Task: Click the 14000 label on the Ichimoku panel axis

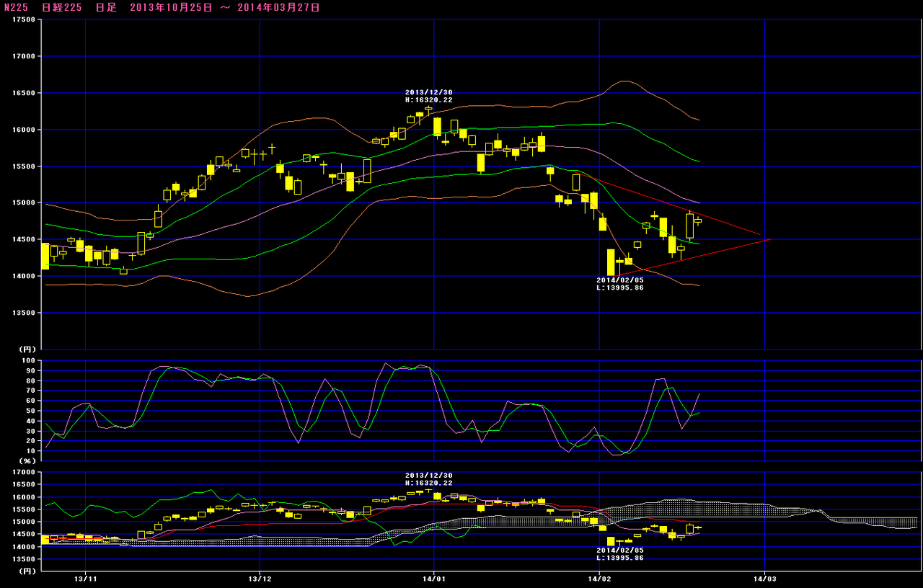Action: point(24,546)
